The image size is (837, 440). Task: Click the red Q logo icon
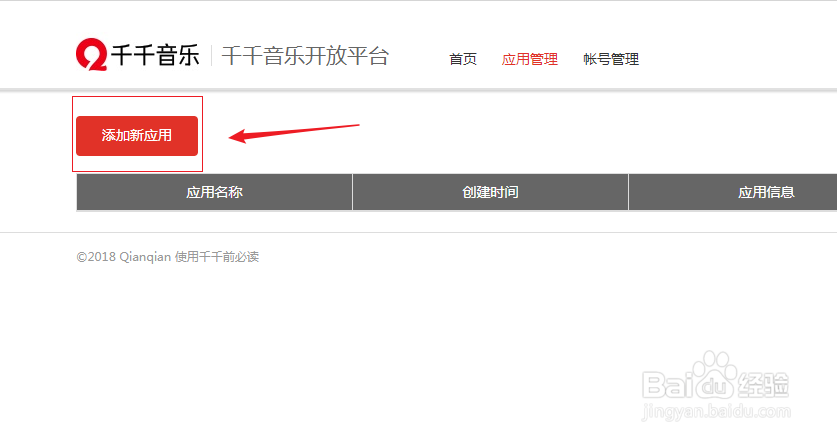[x=91, y=54]
